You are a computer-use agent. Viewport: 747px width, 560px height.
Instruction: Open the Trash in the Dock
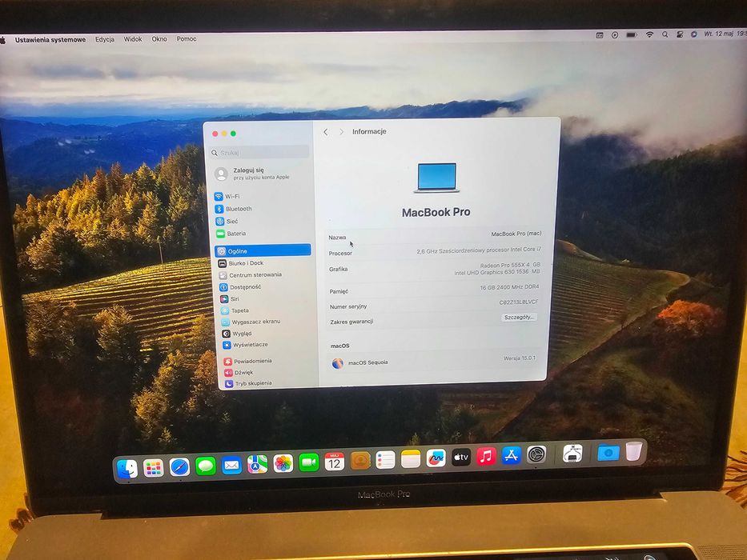(x=633, y=451)
